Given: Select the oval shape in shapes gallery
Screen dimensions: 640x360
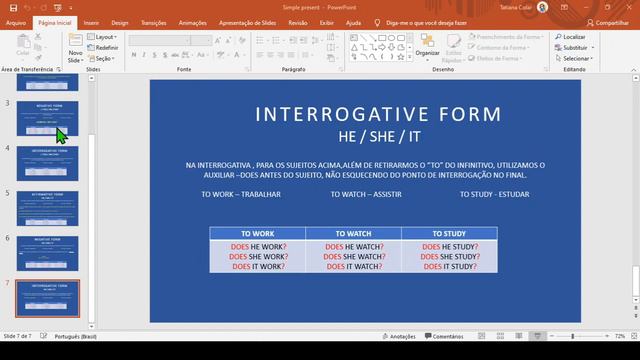Looking at the screenshot, I should coord(391,38).
